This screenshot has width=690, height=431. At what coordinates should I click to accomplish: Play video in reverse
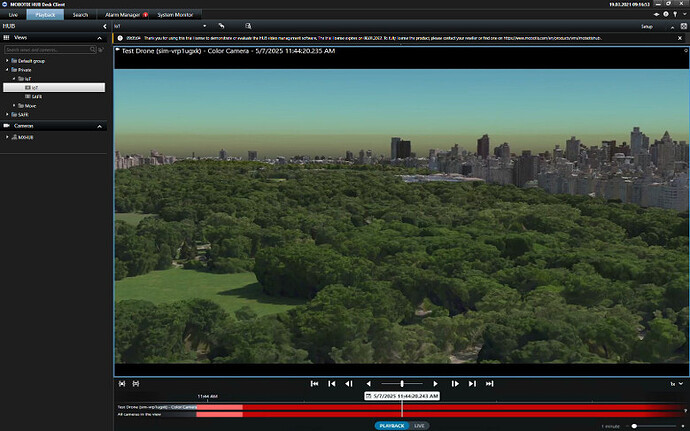tap(369, 384)
